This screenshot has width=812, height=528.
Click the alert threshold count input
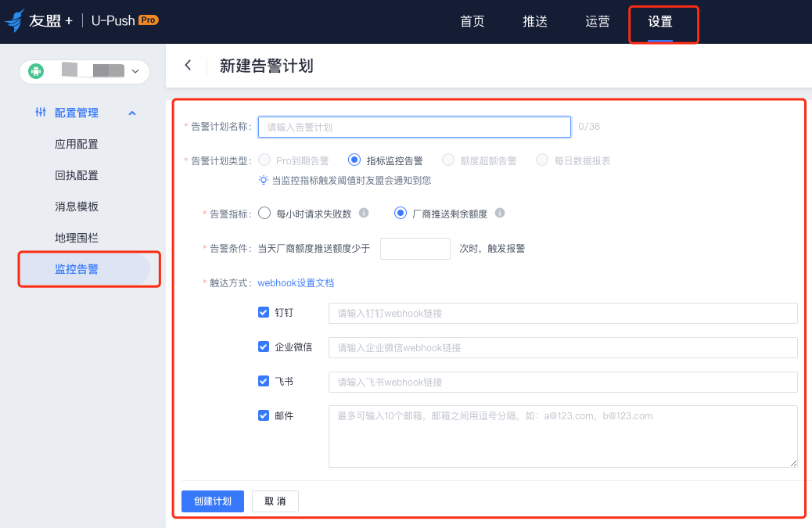415,249
